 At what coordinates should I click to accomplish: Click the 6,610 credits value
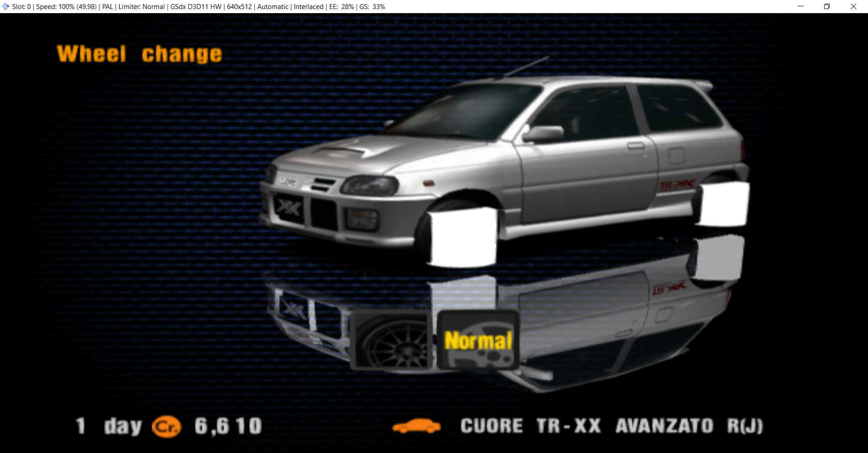tap(228, 426)
